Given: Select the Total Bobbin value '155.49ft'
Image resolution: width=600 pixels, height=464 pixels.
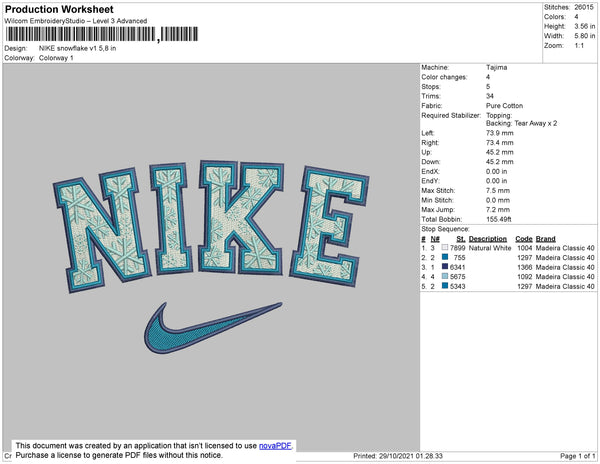Looking at the screenshot, I should point(499,219).
